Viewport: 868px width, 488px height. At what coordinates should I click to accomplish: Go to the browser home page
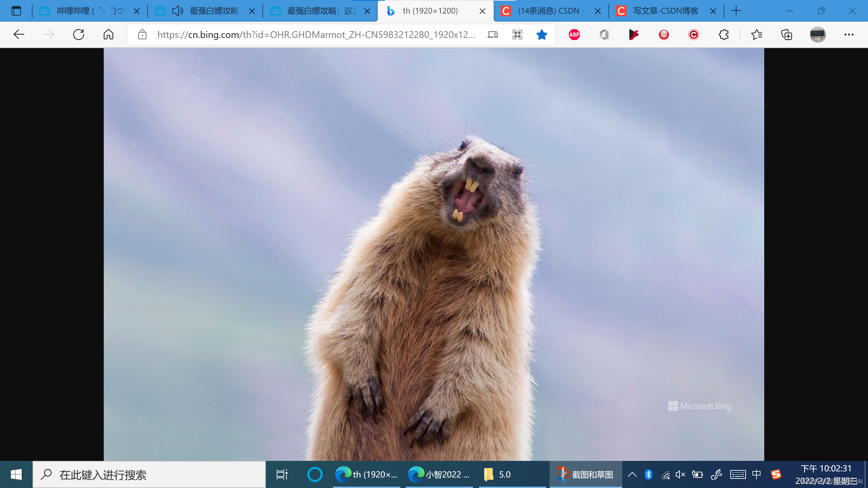point(108,35)
